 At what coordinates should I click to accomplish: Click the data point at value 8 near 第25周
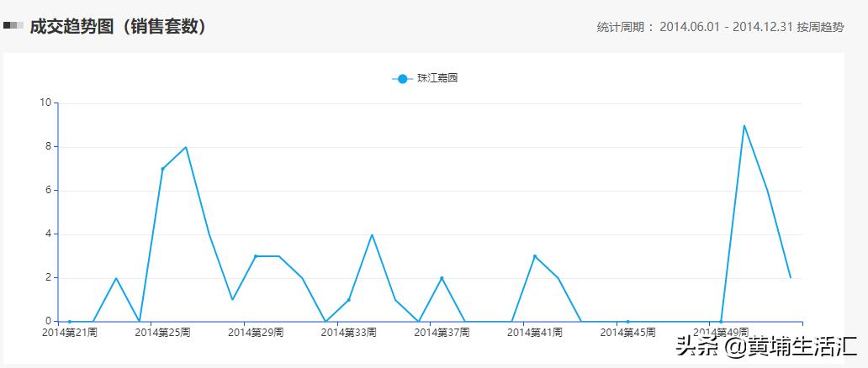pyautogui.click(x=186, y=147)
